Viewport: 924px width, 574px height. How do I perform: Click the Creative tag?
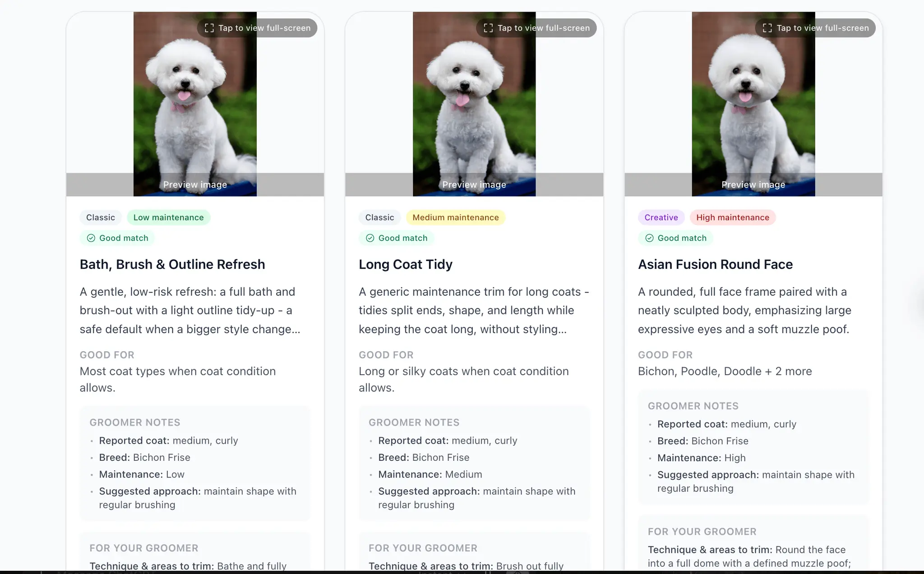(661, 217)
